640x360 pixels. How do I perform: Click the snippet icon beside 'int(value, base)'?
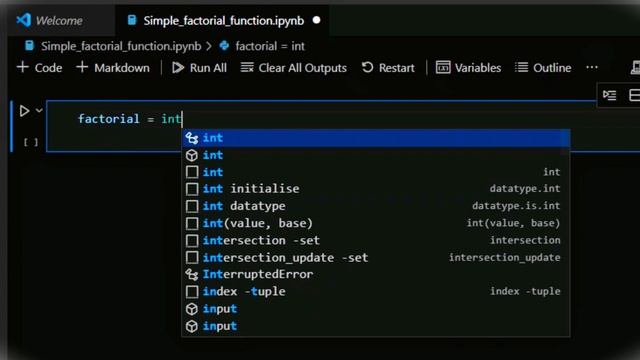tap(192, 223)
